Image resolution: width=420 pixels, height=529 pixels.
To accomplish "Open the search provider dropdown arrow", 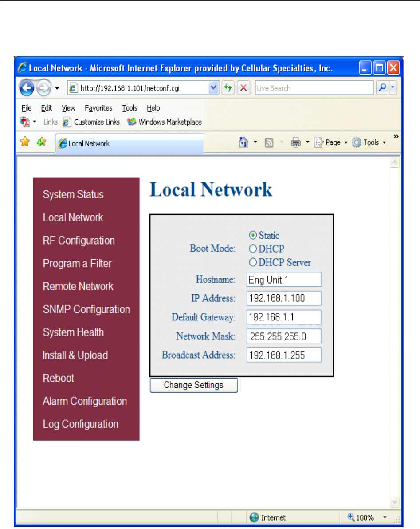I will pyautogui.click(x=393, y=88).
